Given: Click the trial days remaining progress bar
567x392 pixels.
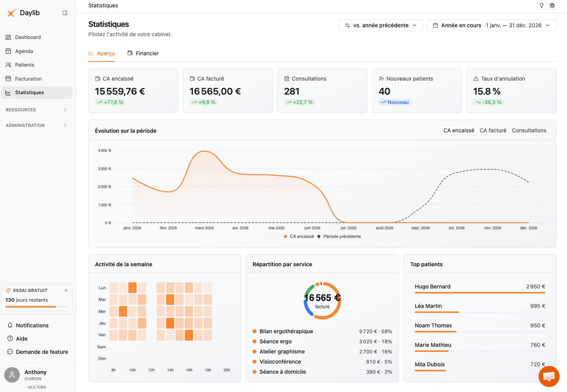Looking at the screenshot, I should (37, 307).
